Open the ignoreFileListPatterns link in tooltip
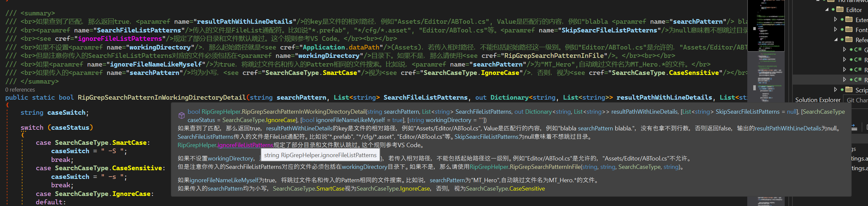 pos(245,145)
